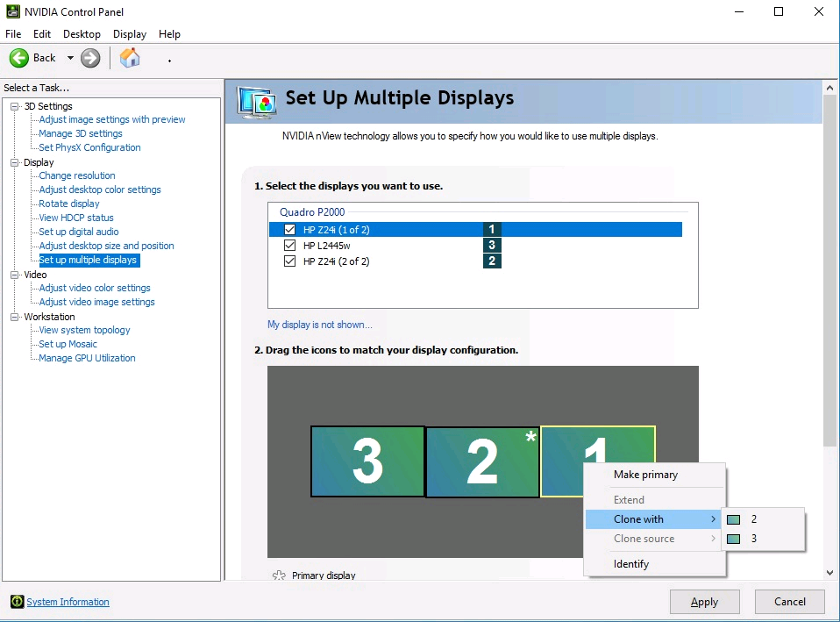Click the My display is not shown link

point(320,325)
